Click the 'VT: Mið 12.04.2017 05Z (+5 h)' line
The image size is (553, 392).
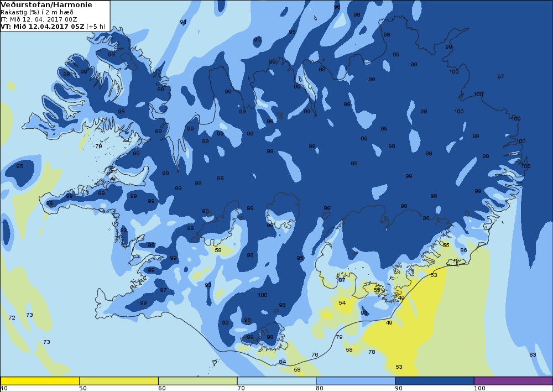click(53, 27)
